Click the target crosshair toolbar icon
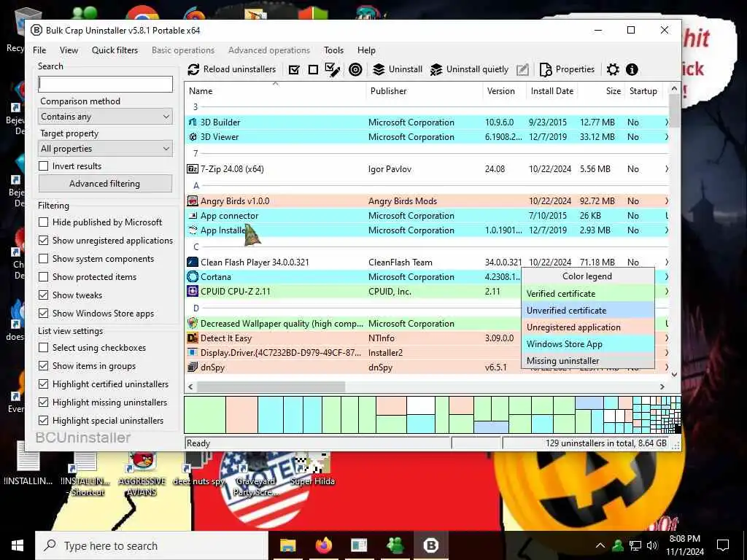Viewport: 747px width, 560px height. click(355, 69)
